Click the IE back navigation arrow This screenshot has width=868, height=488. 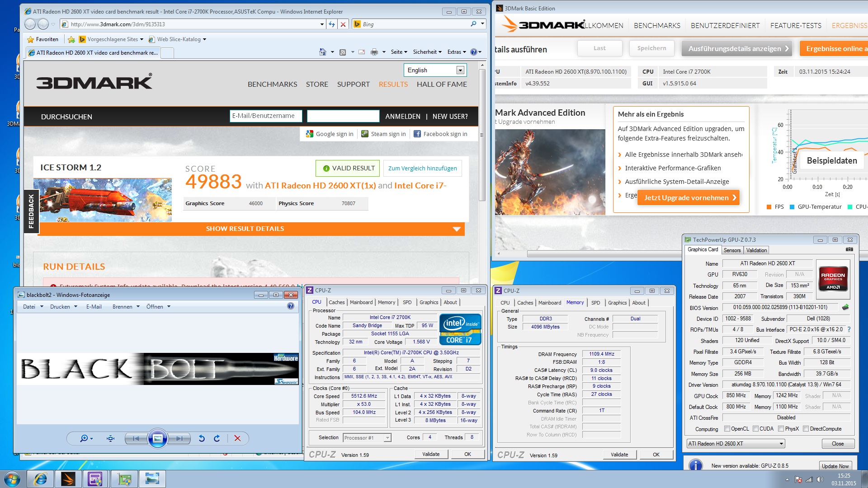(30, 24)
